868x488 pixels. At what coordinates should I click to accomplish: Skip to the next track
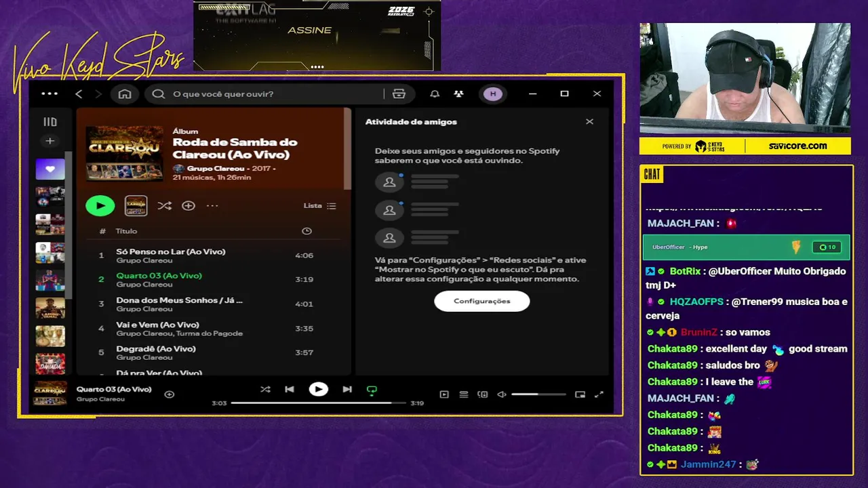347,390
